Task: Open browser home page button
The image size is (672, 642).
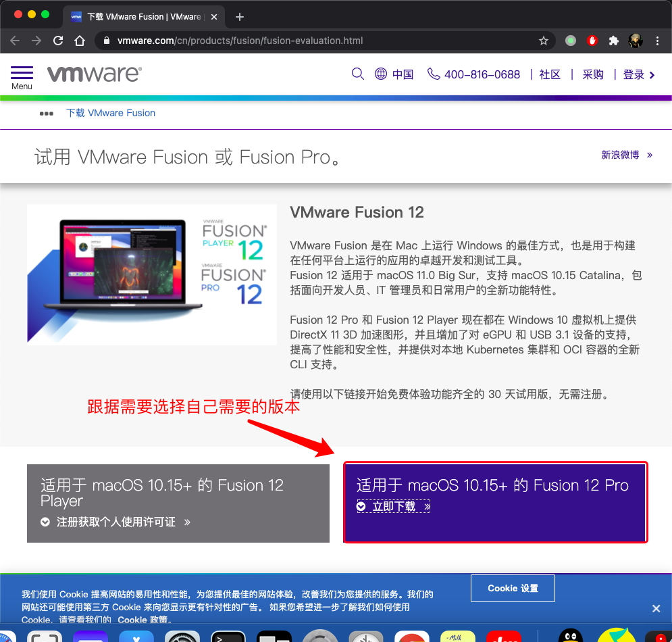Action: (80, 41)
